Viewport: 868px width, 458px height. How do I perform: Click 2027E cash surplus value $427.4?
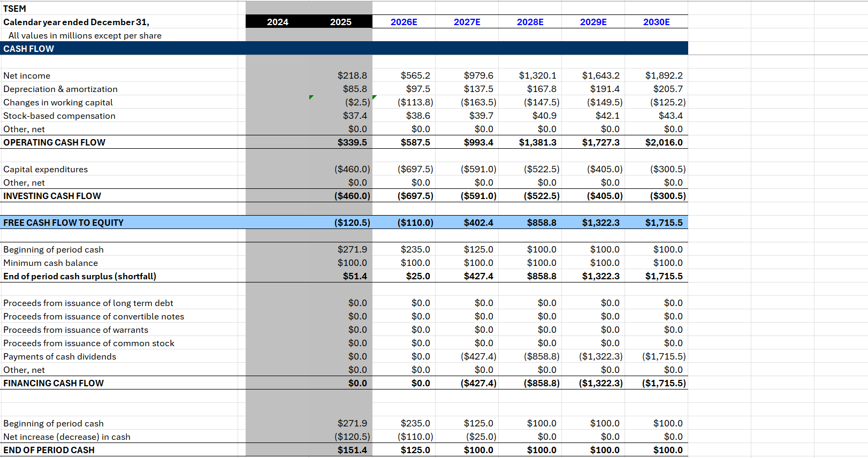(x=478, y=276)
